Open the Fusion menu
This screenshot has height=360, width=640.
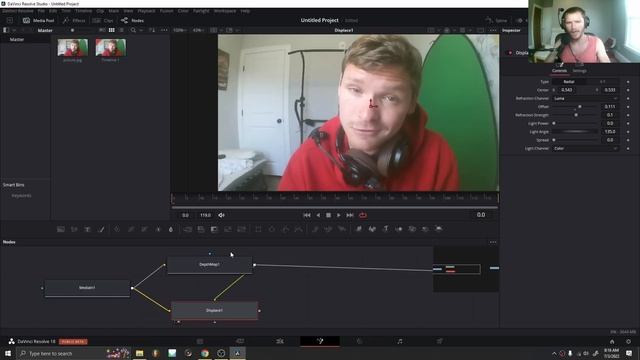point(166,11)
